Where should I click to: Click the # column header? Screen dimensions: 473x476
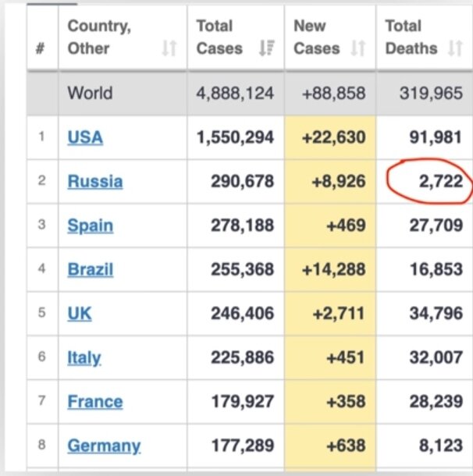coord(40,48)
